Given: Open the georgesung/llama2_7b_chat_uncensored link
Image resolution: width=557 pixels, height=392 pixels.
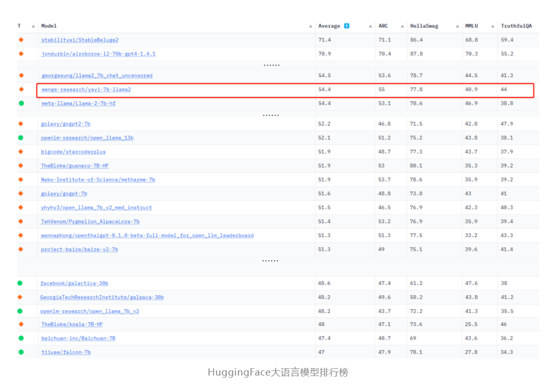Looking at the screenshot, I should pyautogui.click(x=97, y=76).
